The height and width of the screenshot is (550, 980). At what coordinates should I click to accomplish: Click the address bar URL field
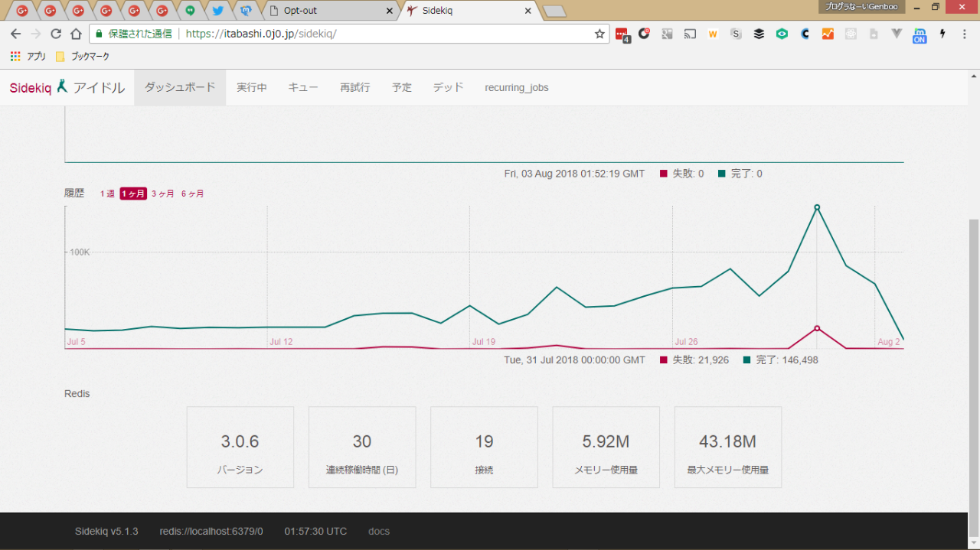383,34
